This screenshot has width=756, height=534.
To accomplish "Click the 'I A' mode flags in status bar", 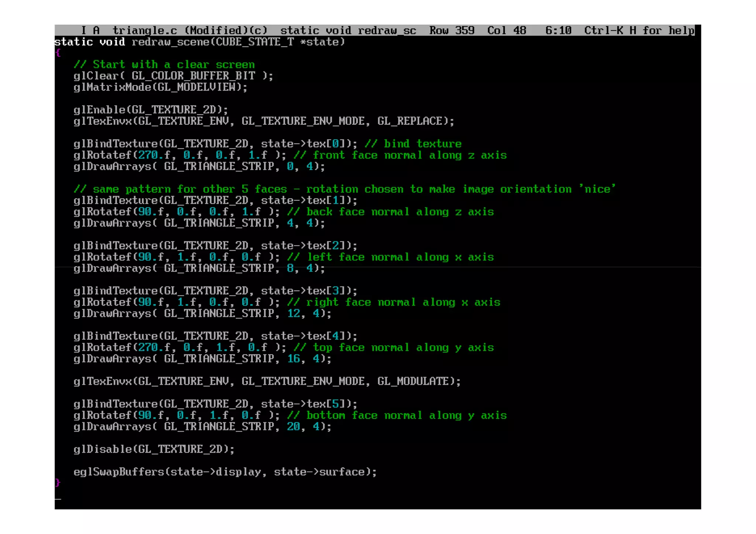I will [90, 30].
